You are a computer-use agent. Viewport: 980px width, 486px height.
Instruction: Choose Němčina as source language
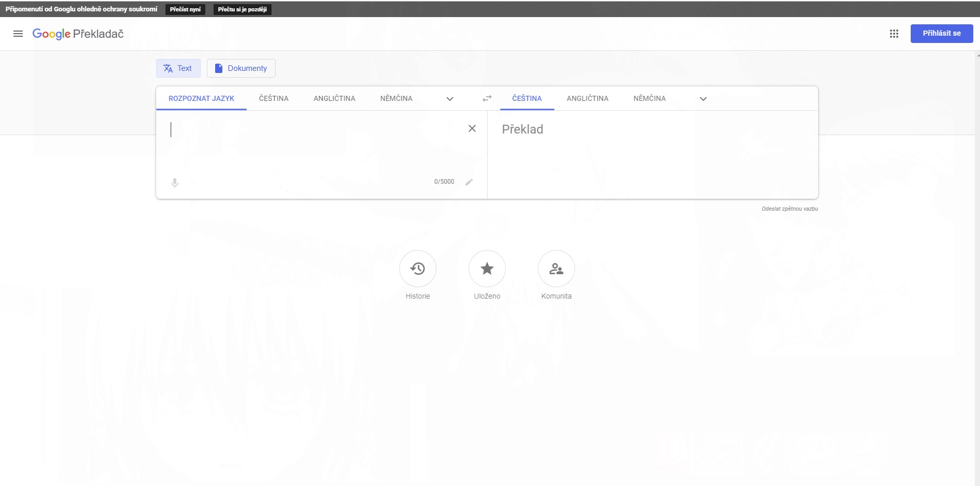point(396,98)
